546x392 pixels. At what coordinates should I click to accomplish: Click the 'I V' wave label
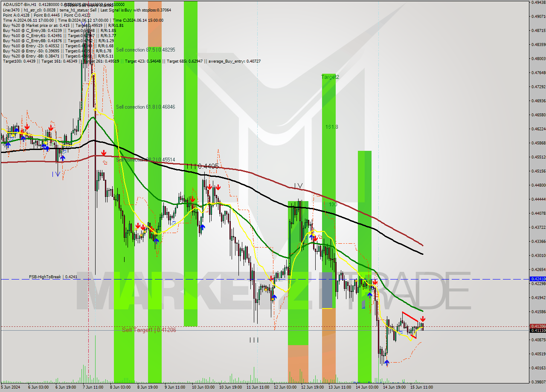[298, 186]
